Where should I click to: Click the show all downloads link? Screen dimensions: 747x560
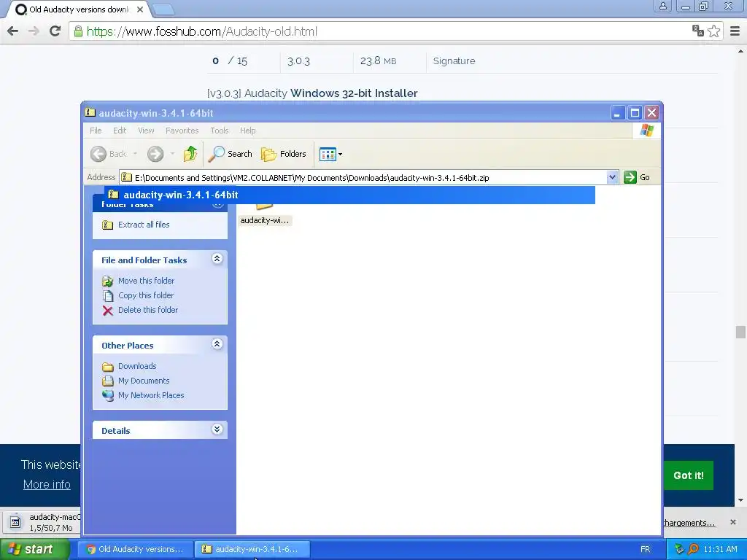689,523
